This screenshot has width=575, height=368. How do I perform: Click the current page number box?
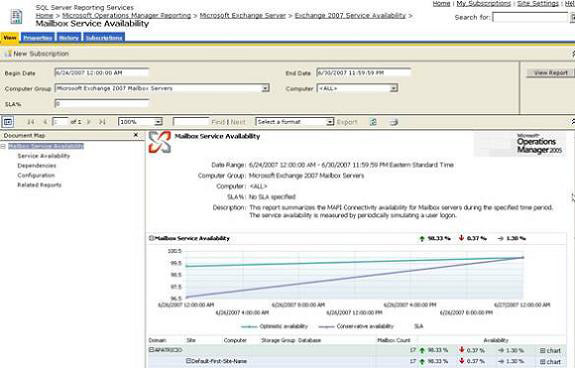point(60,122)
